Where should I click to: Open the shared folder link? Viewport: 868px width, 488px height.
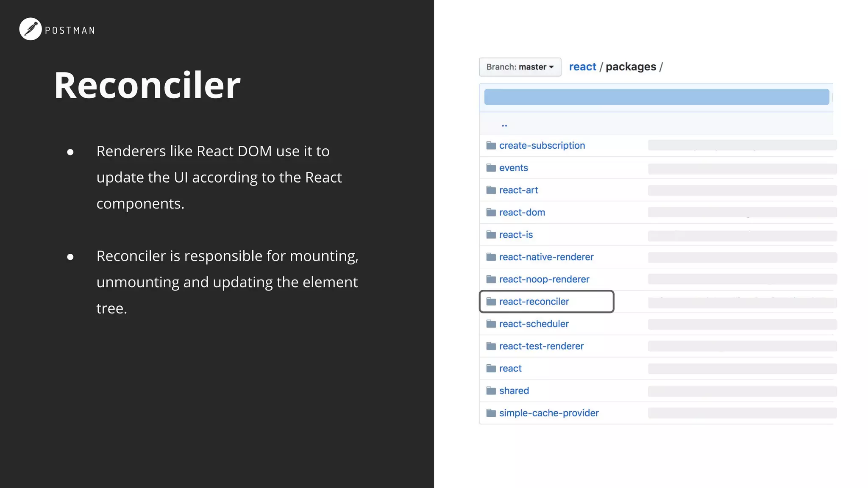coord(514,391)
